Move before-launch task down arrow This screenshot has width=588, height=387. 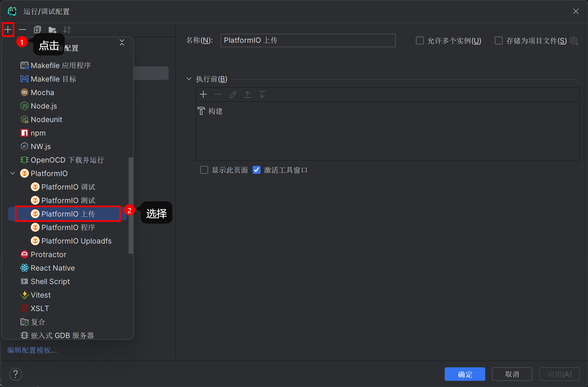[x=262, y=94]
